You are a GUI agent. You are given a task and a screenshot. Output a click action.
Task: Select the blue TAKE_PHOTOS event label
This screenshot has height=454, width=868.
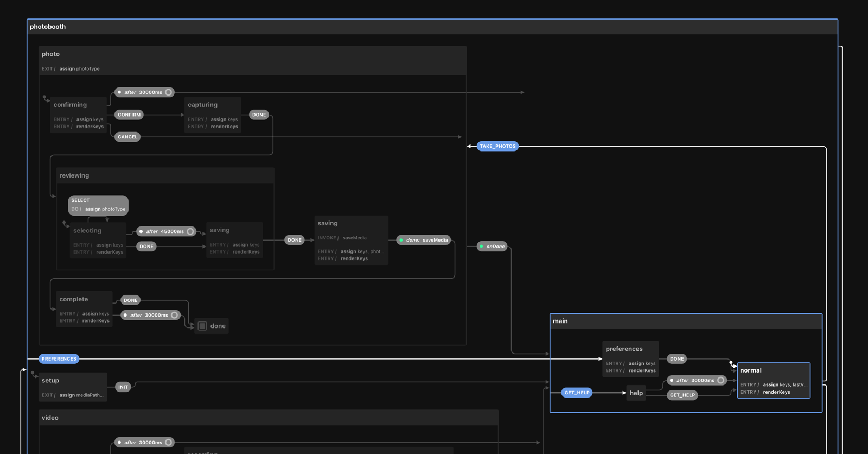[497, 146]
